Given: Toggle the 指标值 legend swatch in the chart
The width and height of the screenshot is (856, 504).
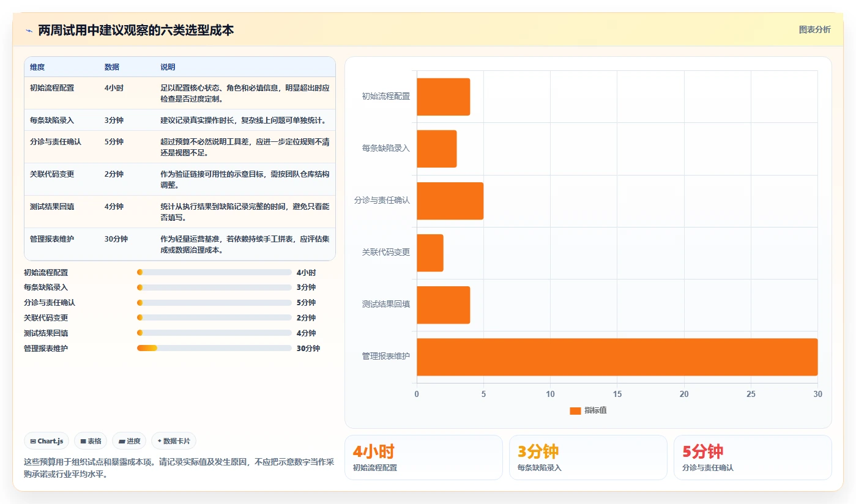Looking at the screenshot, I should click(x=575, y=410).
